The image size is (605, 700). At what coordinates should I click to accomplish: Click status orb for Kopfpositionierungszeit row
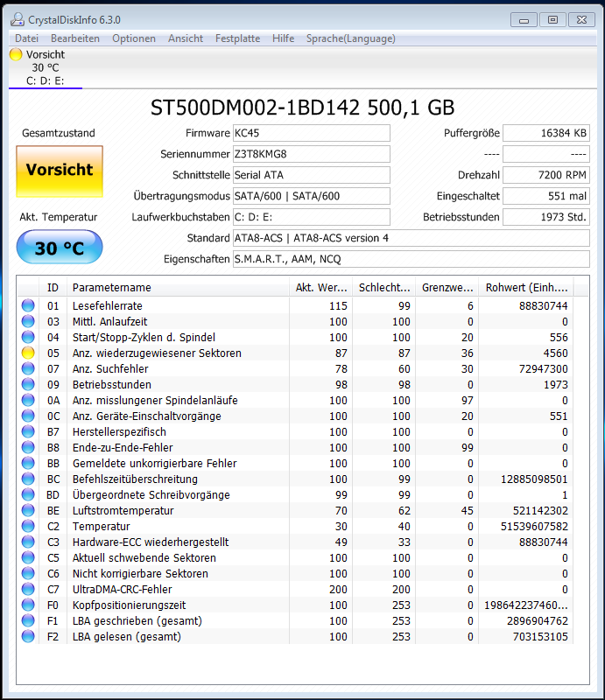[28, 605]
